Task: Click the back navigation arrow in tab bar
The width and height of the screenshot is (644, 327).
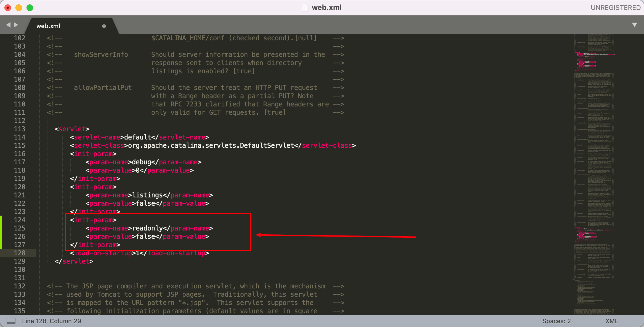Action: click(x=8, y=25)
